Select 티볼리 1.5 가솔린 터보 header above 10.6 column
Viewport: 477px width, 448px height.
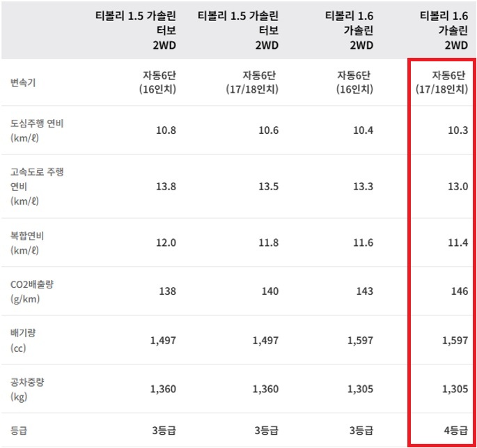(238, 31)
